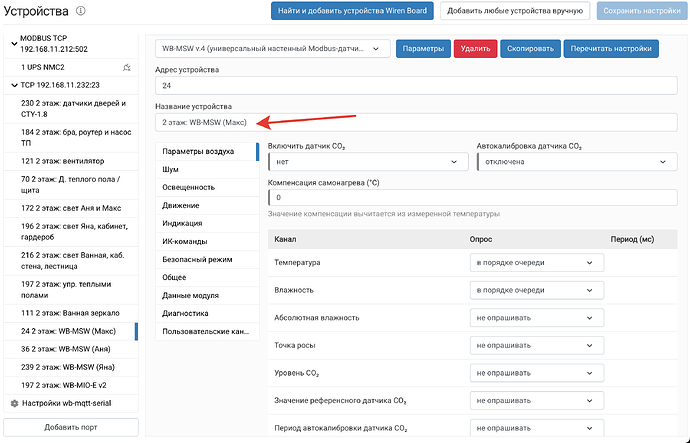
Task: Open the Уровень CO₂ polling dropdown
Action: pos(537,373)
